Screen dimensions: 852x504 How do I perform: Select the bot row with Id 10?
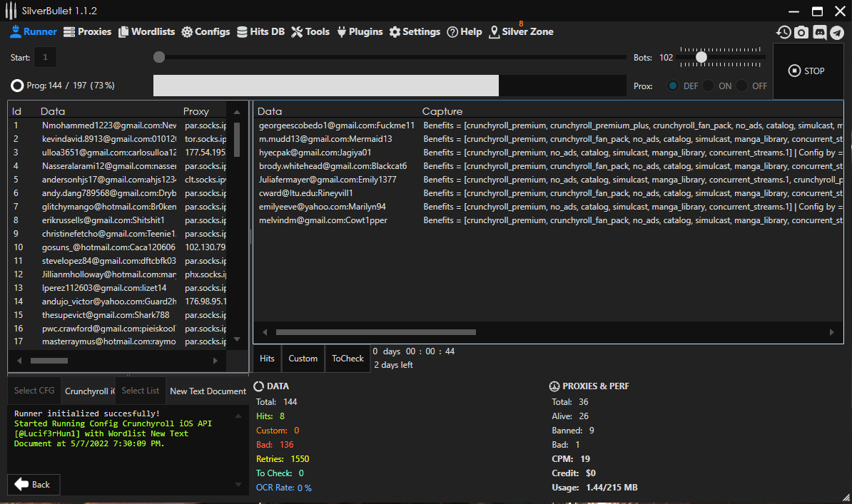118,247
